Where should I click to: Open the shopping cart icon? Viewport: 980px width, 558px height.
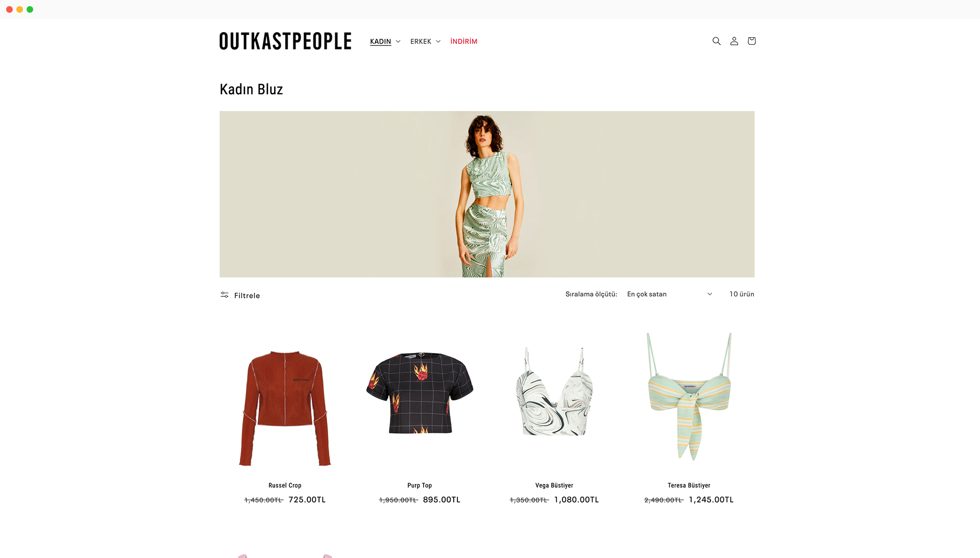tap(751, 41)
